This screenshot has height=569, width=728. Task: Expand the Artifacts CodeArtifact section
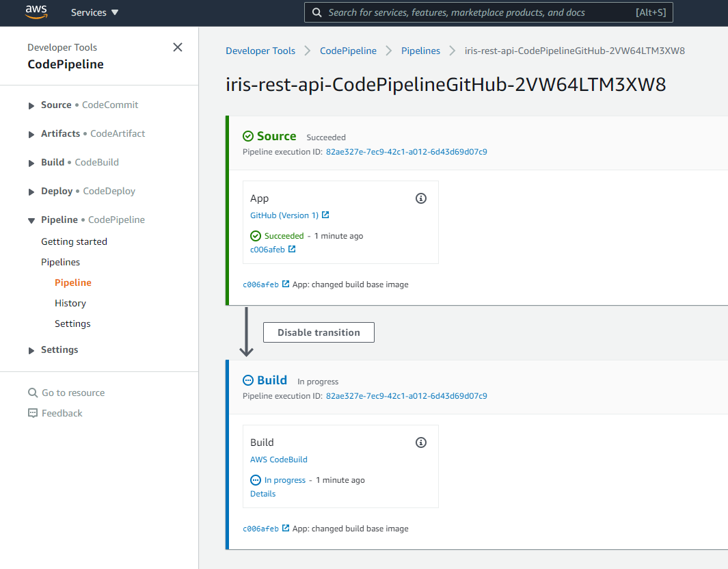click(x=31, y=134)
